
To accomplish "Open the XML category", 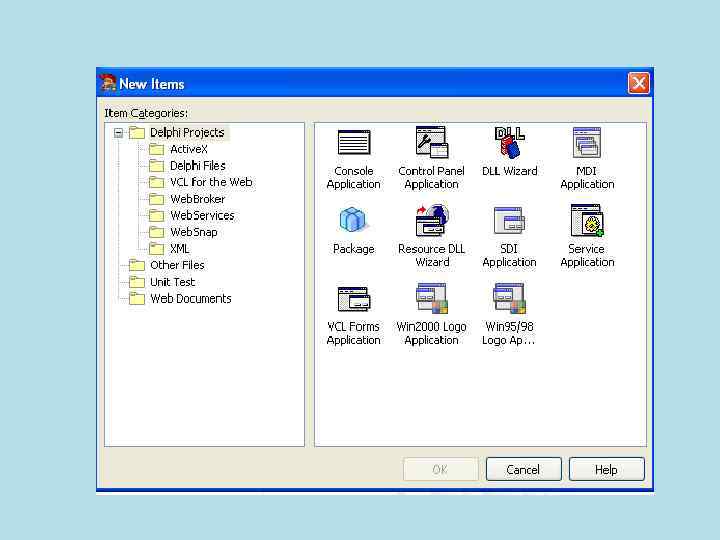I will click(180, 248).
